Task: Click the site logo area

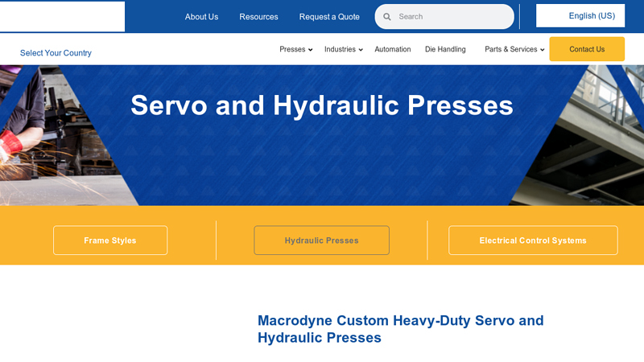Action: tap(63, 16)
